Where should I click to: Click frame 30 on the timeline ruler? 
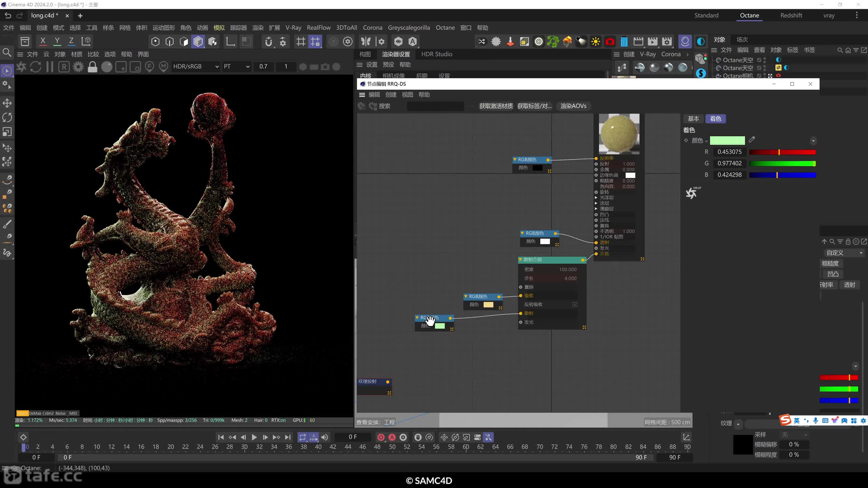click(244, 447)
